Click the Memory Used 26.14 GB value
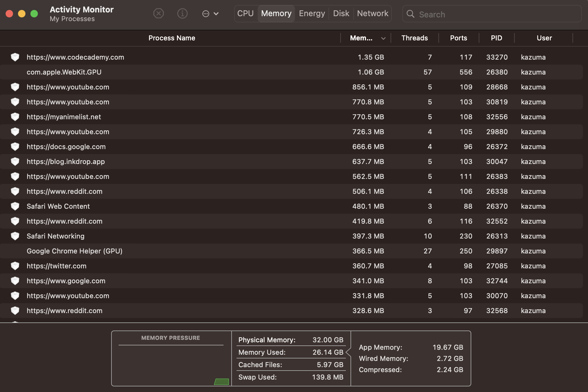Image resolution: width=588 pixels, height=392 pixels. (x=328, y=352)
